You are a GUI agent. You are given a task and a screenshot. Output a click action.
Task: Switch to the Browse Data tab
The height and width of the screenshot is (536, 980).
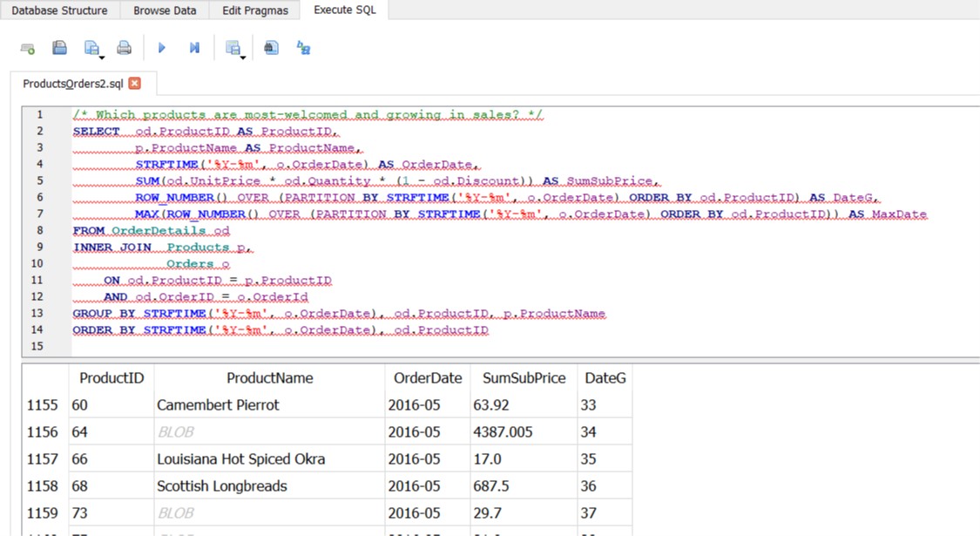[164, 10]
